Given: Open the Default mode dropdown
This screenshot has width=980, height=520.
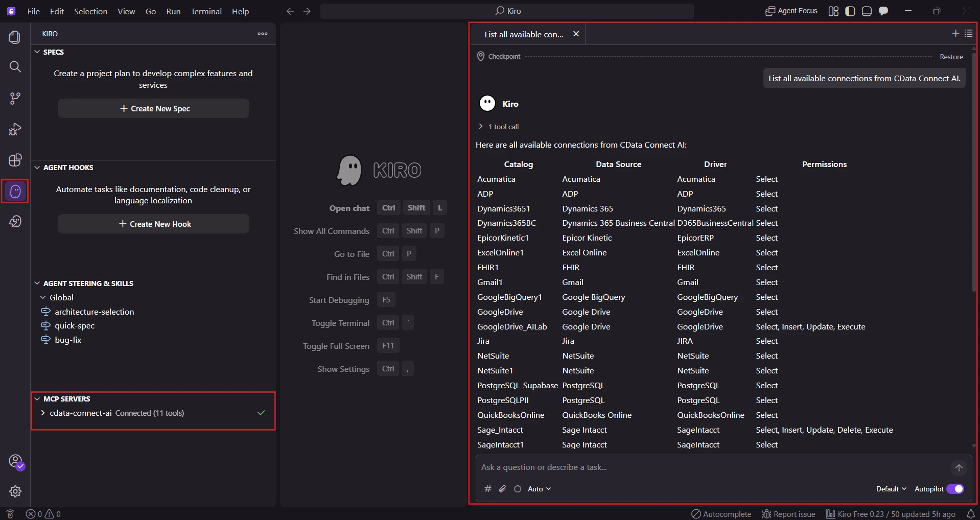Looking at the screenshot, I should click(x=891, y=489).
